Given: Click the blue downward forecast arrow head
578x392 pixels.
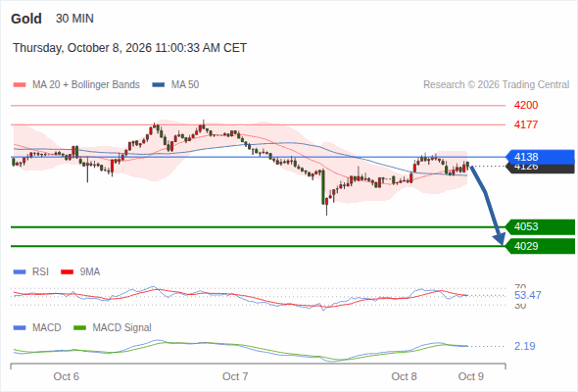Looking at the screenshot, I should click(500, 238).
